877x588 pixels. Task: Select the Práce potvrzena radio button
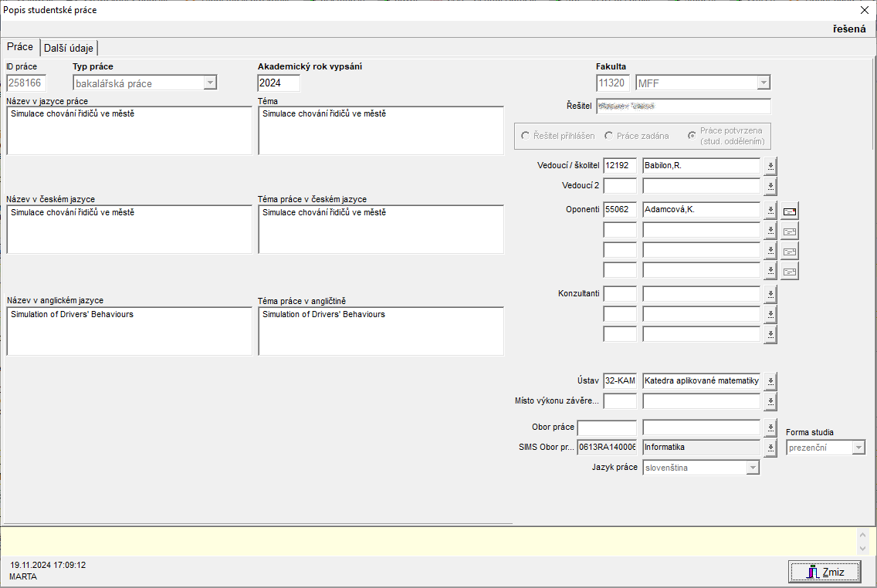click(x=692, y=136)
